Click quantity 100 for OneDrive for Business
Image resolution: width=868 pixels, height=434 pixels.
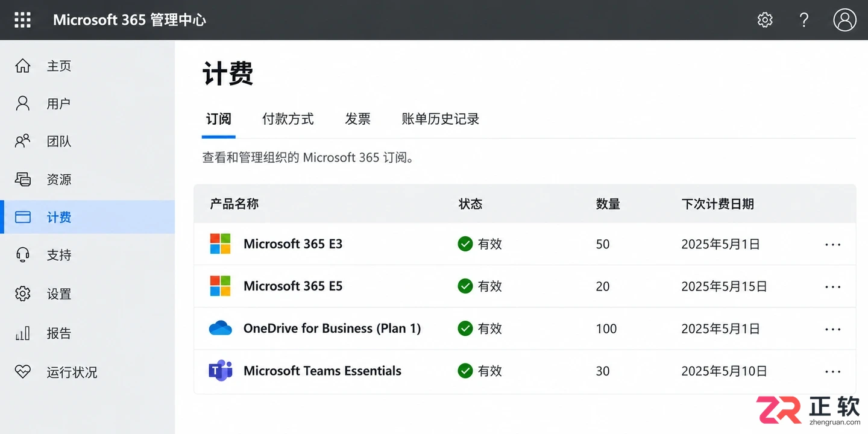click(606, 329)
